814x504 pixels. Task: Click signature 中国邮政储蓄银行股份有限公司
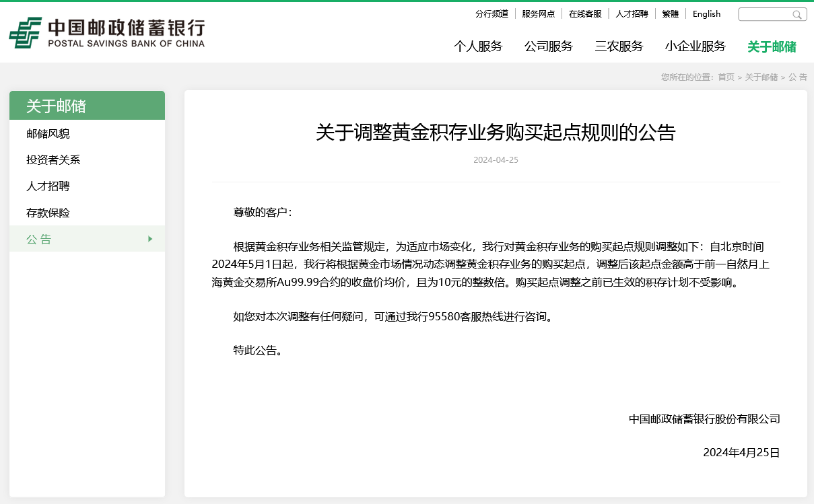click(x=704, y=419)
